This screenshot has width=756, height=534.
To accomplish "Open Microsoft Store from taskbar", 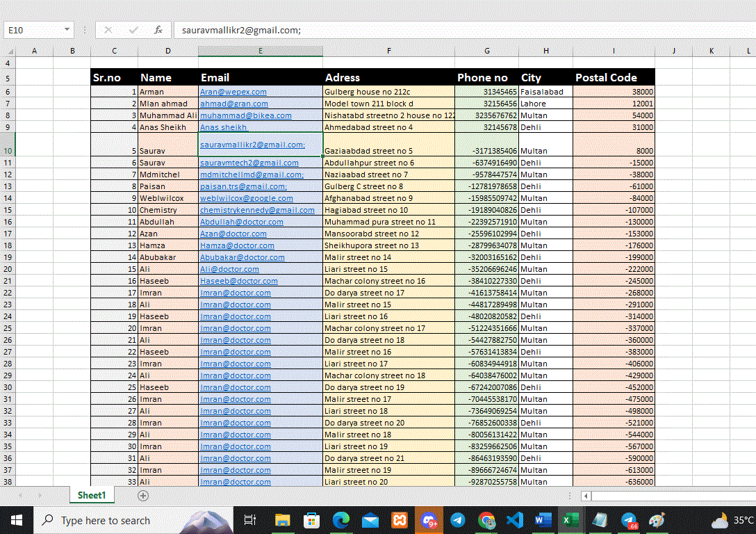I will pos(312,520).
